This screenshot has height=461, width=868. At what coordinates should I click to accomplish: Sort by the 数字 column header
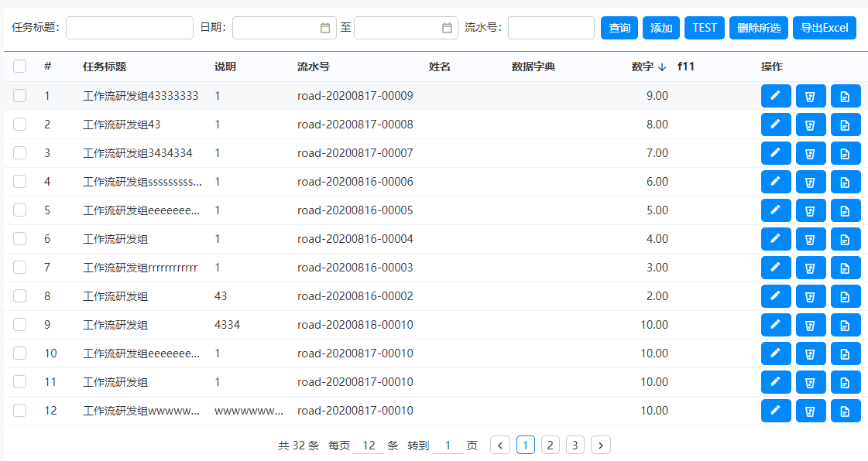[x=649, y=67]
